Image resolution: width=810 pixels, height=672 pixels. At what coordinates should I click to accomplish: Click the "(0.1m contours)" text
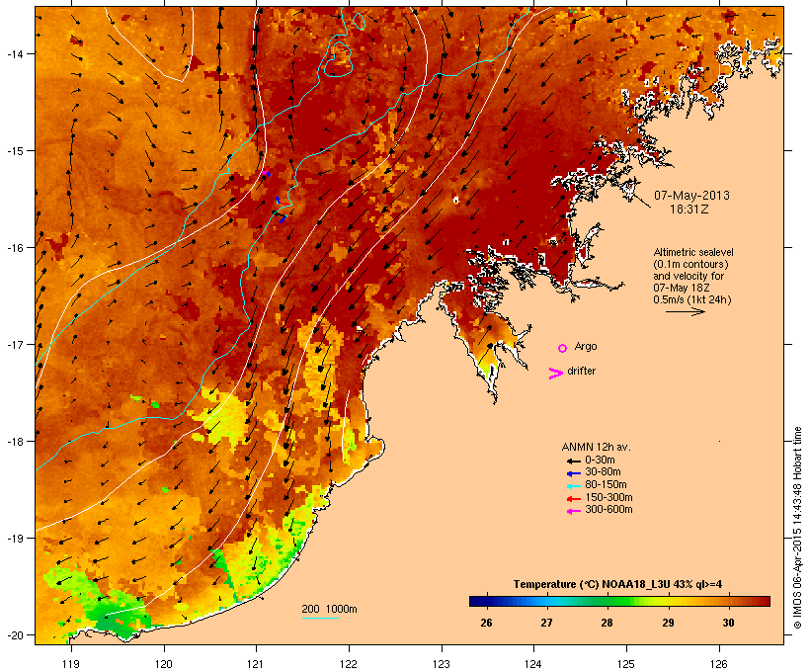(691, 264)
